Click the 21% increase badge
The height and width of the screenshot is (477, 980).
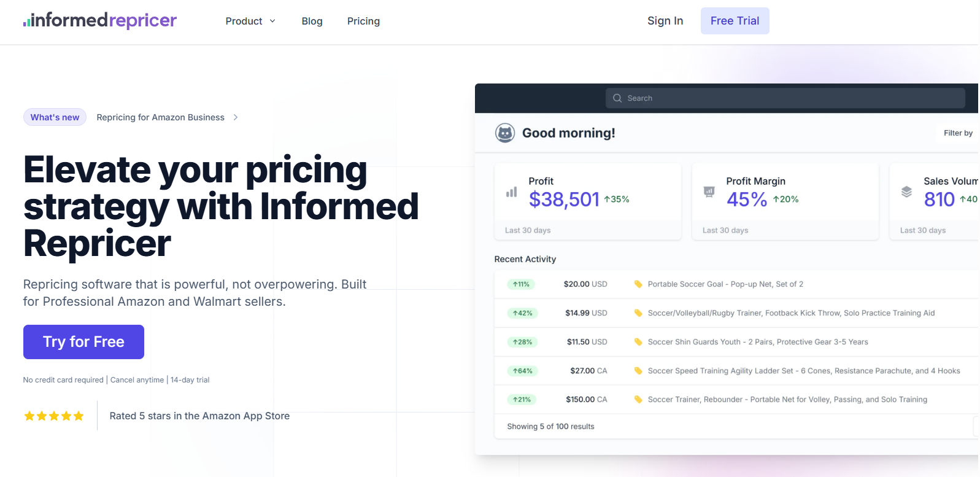tap(522, 400)
